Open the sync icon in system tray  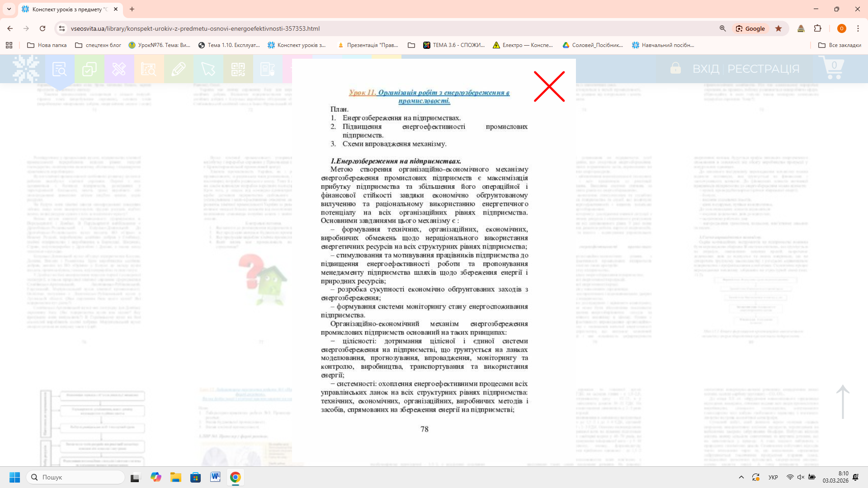pos(756,477)
